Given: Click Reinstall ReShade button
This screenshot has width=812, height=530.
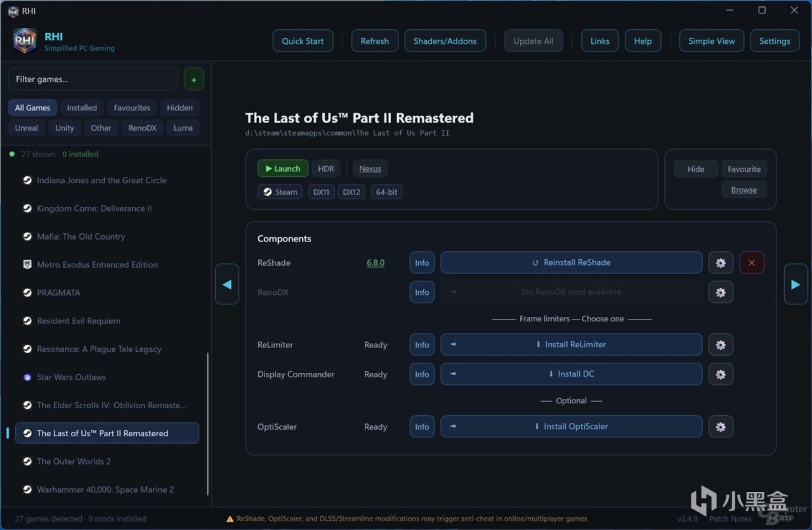Looking at the screenshot, I should (572, 262).
